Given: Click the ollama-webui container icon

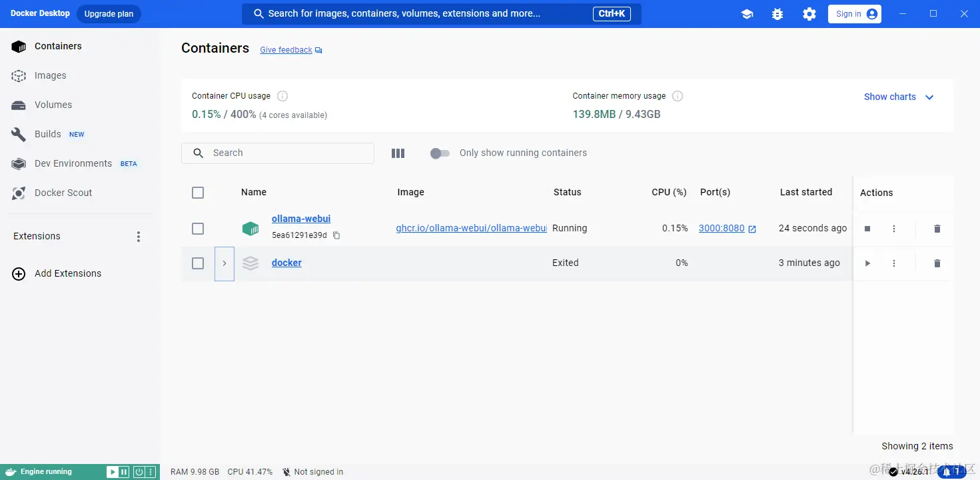Looking at the screenshot, I should pyautogui.click(x=250, y=229).
